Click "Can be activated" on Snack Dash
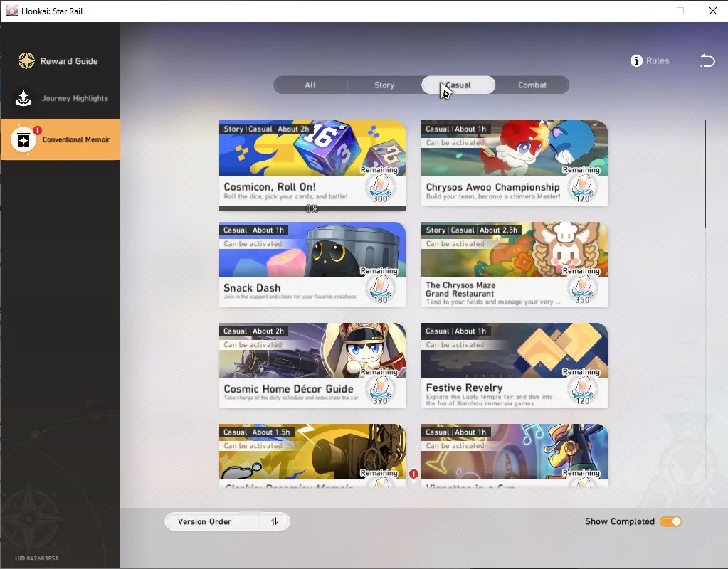 click(x=253, y=244)
